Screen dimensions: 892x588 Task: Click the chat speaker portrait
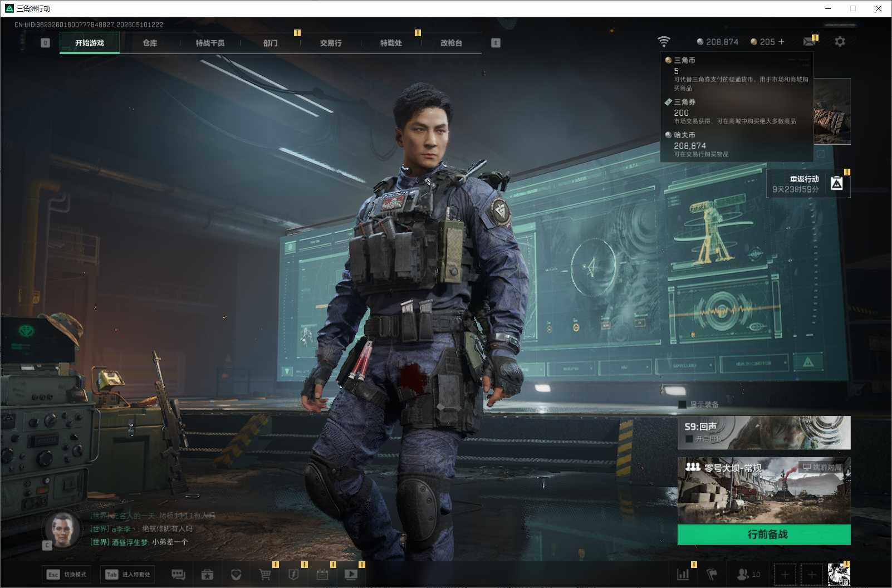pyautogui.click(x=62, y=529)
